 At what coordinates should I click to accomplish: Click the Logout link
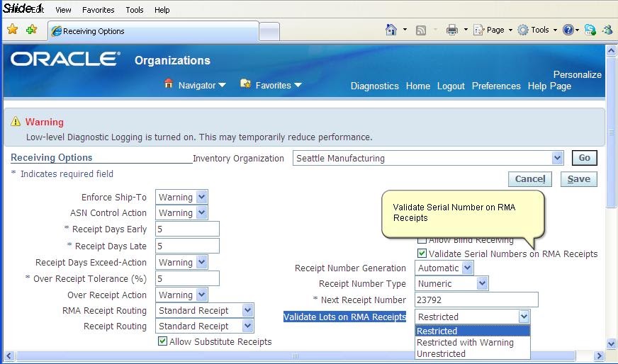pos(451,86)
